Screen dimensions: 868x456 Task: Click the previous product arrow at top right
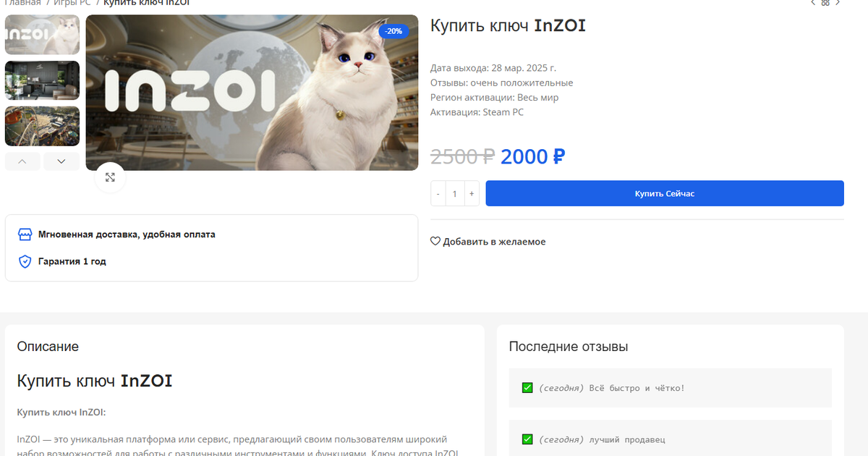813,3
